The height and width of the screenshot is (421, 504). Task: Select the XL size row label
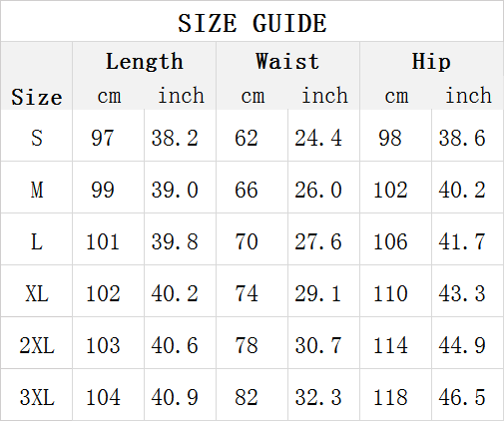37,294
